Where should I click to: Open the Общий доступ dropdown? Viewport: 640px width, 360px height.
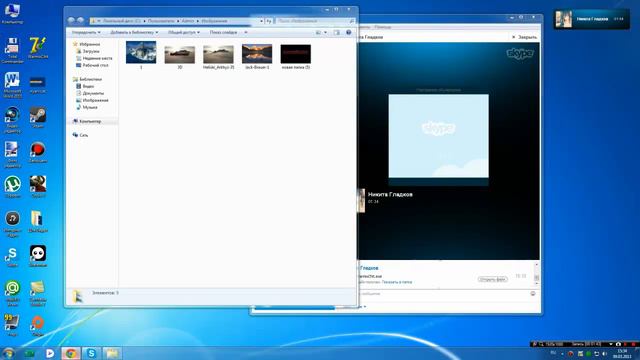click(x=184, y=32)
